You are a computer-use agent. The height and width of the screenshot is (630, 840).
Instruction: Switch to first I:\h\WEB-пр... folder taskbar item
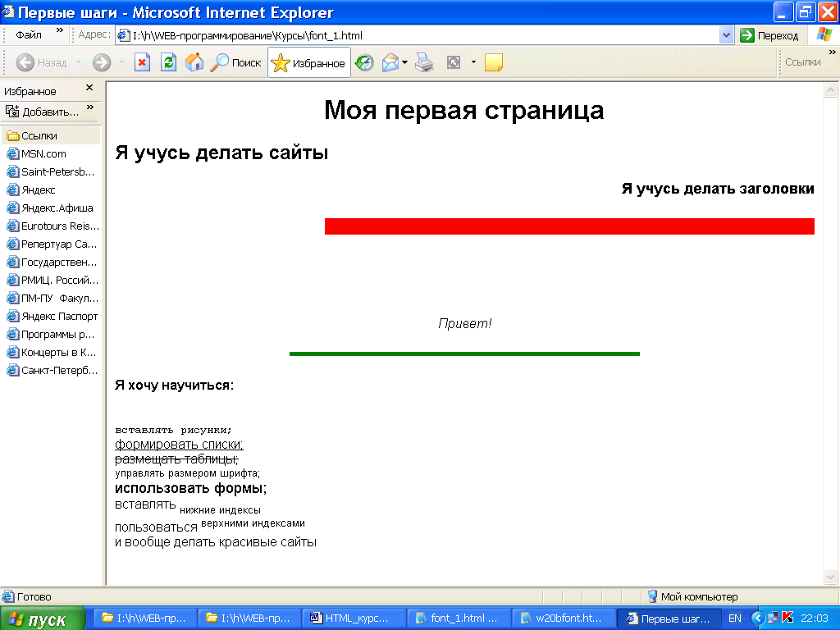point(144,619)
